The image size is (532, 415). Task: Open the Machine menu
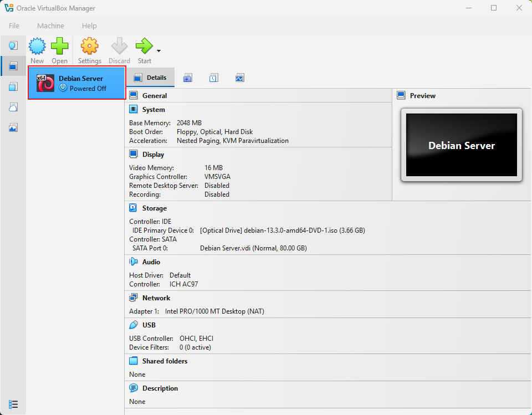click(x=50, y=25)
